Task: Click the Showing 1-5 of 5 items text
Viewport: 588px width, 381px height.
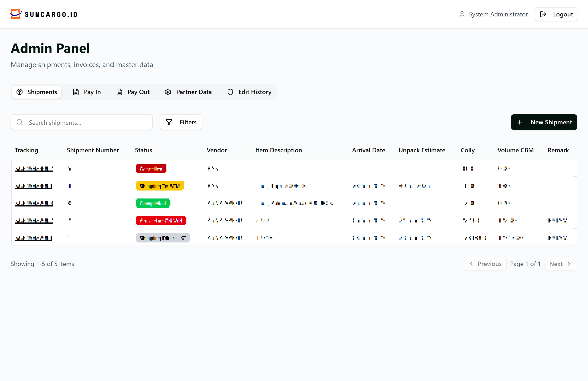Action: (x=42, y=264)
